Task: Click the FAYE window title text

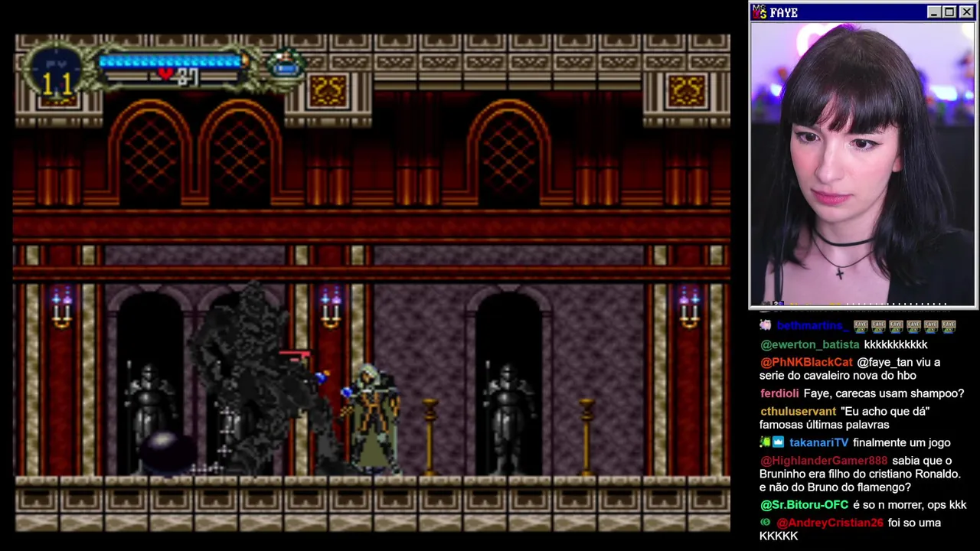Action: point(784,13)
